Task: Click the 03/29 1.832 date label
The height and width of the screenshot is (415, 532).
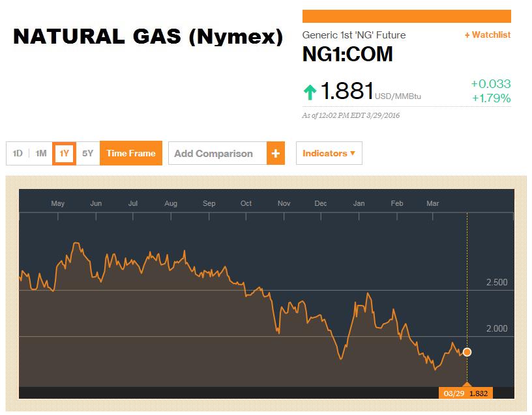Action: [x=465, y=394]
